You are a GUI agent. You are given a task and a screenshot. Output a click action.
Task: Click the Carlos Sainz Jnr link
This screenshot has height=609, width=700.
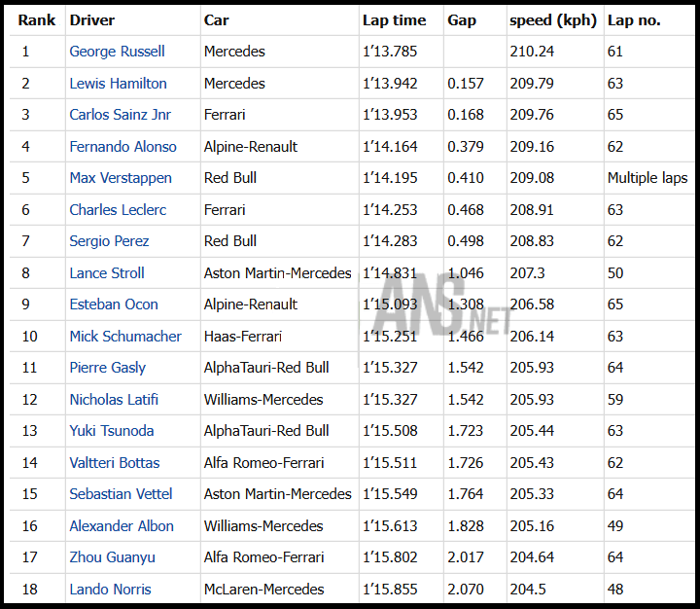coord(121,115)
